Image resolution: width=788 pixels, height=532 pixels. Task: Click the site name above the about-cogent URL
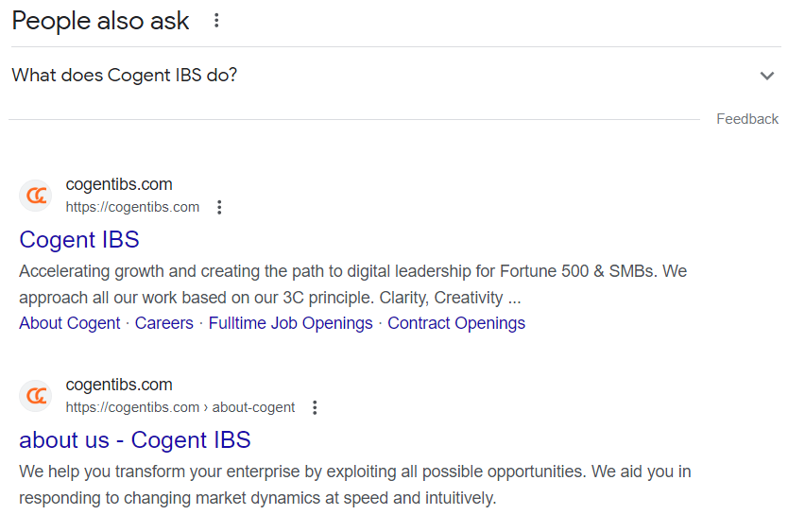119,385
